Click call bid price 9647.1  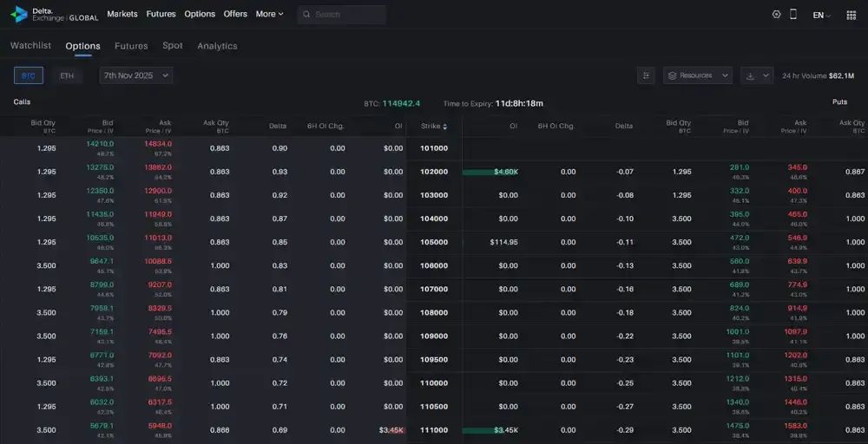(102, 261)
